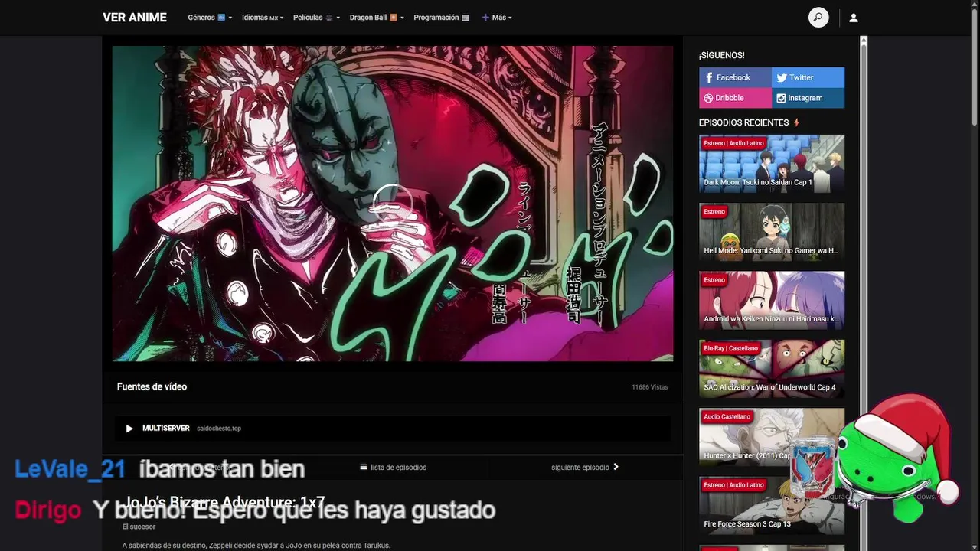Click the Estreno tag on Hell Mode
Image resolution: width=980 pixels, height=551 pixels.
coord(714,211)
